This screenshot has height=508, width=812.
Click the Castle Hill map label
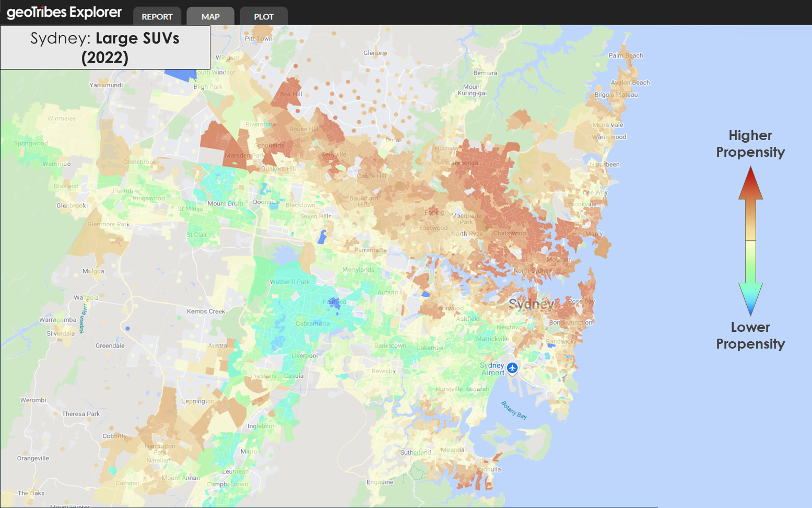coord(371,176)
